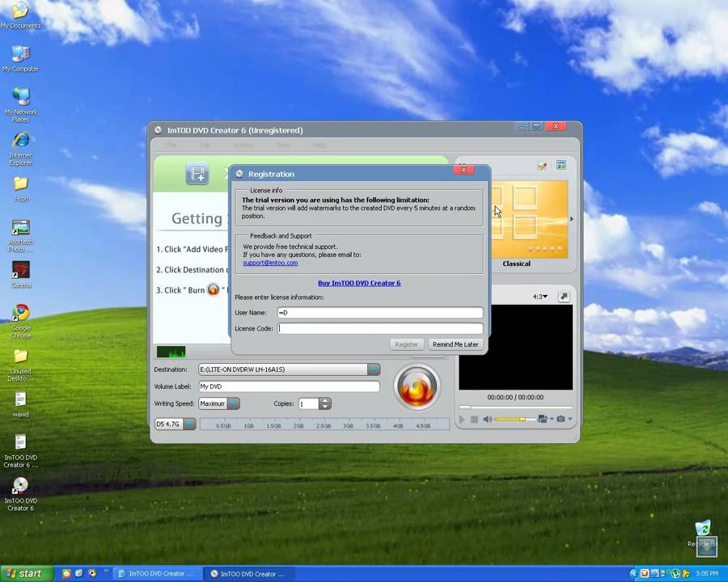728x582 pixels.
Task: Open the snapshot camera dropdown arrow
Action: click(x=570, y=419)
